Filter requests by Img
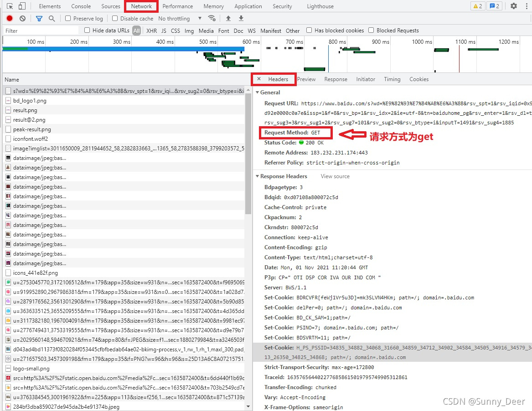This screenshot has height=411, width=532. click(x=189, y=31)
